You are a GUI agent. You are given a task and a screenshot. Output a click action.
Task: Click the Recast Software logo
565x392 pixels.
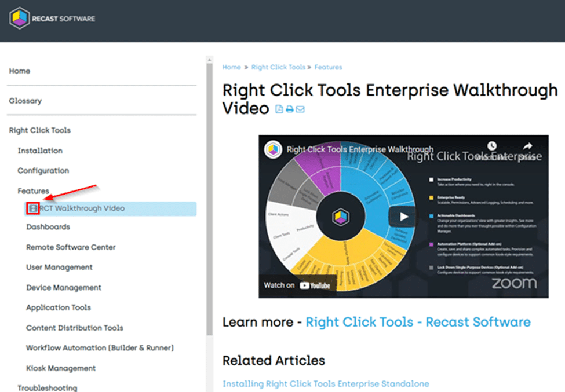click(x=52, y=19)
